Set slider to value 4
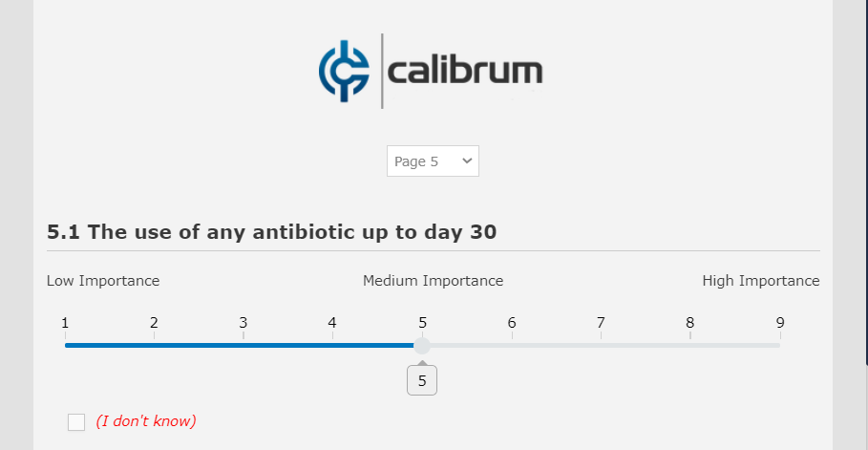 333,345
